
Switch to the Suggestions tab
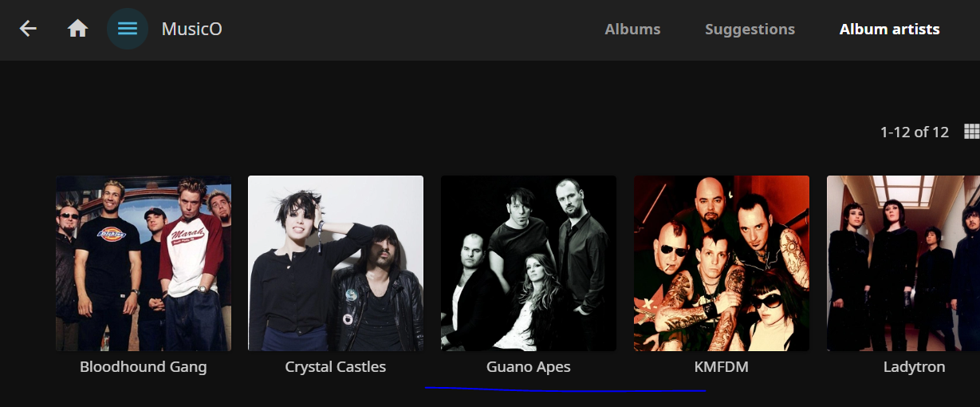[x=750, y=30]
